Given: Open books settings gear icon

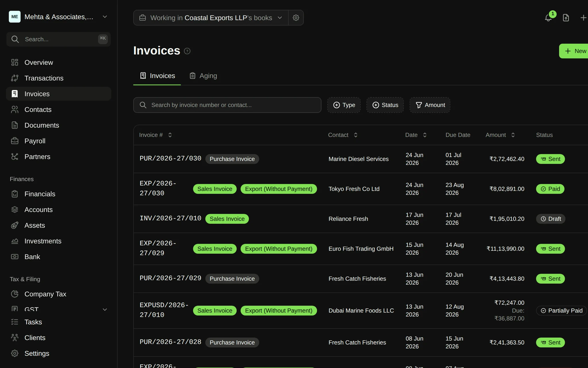Looking at the screenshot, I should pos(296,18).
